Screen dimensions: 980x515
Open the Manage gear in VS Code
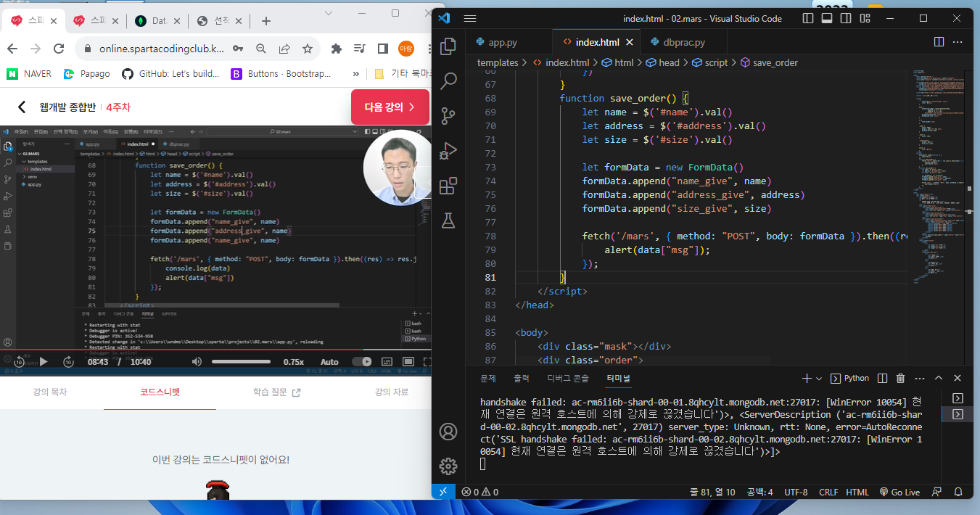(448, 466)
